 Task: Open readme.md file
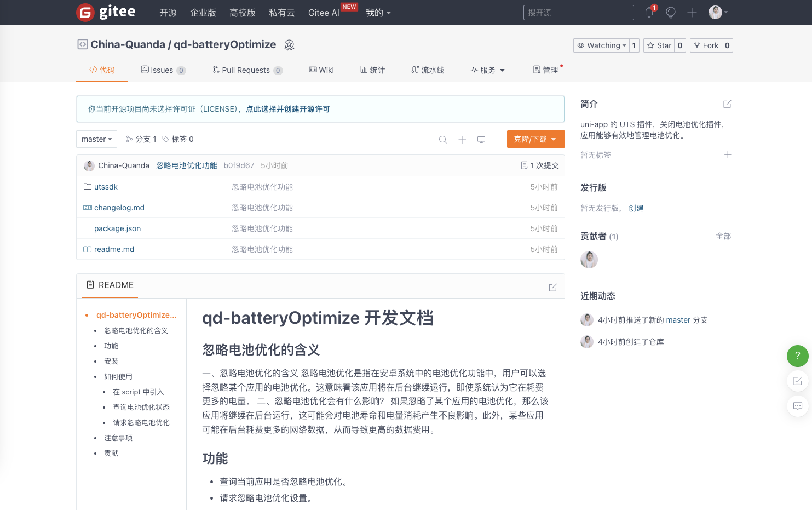tap(114, 249)
